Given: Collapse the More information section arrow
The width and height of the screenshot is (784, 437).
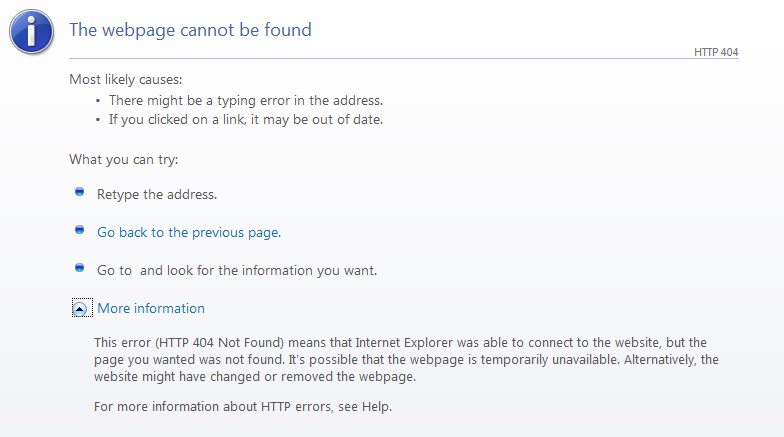Looking at the screenshot, I should (x=80, y=309).
